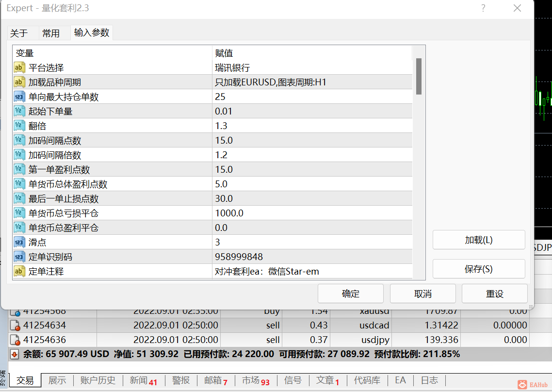The width and height of the screenshot is (552, 392).
Task: Open the 新闻 terminal tab
Action: tap(143, 380)
